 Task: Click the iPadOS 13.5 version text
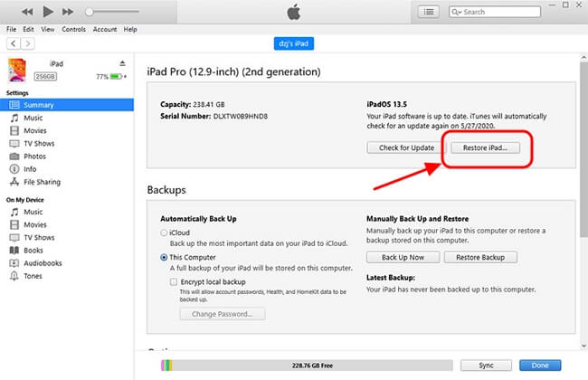click(386, 104)
